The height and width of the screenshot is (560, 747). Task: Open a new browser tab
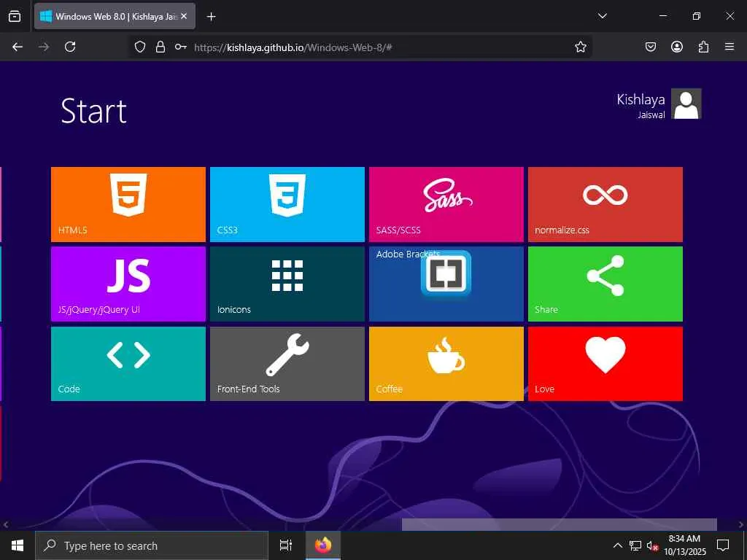coord(211,17)
